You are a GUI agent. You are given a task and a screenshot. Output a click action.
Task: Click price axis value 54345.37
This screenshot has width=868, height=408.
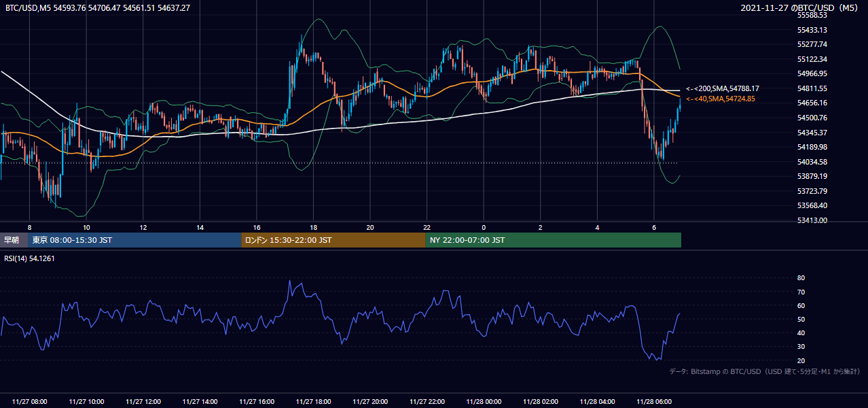click(x=812, y=133)
